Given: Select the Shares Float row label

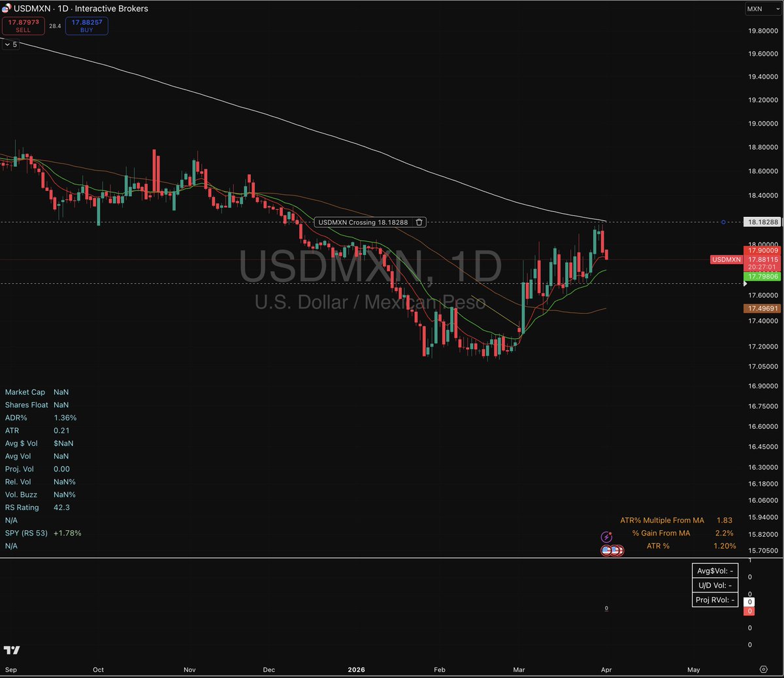Looking at the screenshot, I should pyautogui.click(x=26, y=405).
